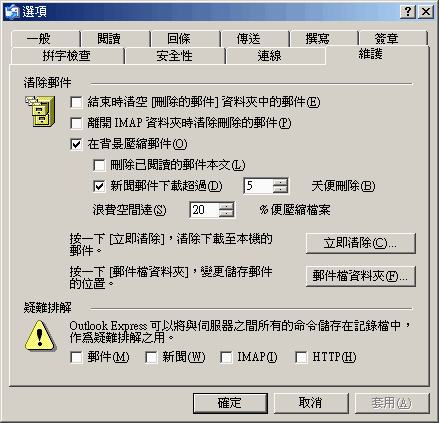Toggle 在背景壓縮郵件 checkbox
This screenshot has width=439, height=423.
[x=76, y=144]
